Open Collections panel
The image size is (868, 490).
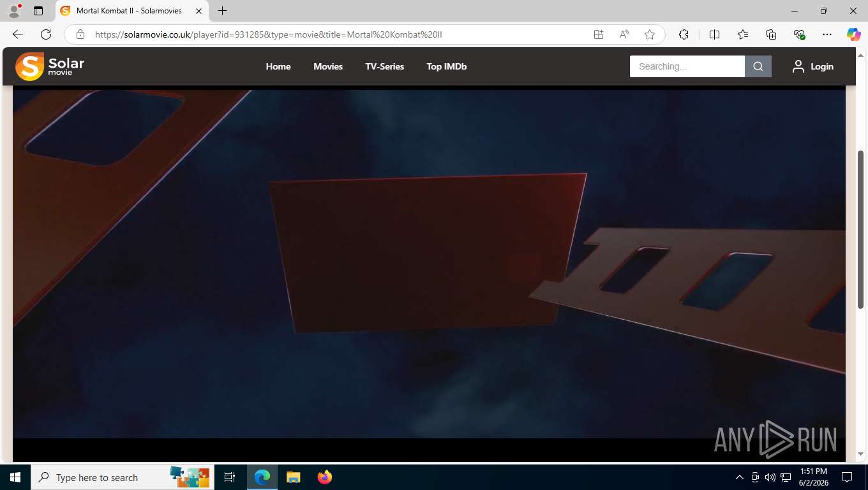click(771, 34)
